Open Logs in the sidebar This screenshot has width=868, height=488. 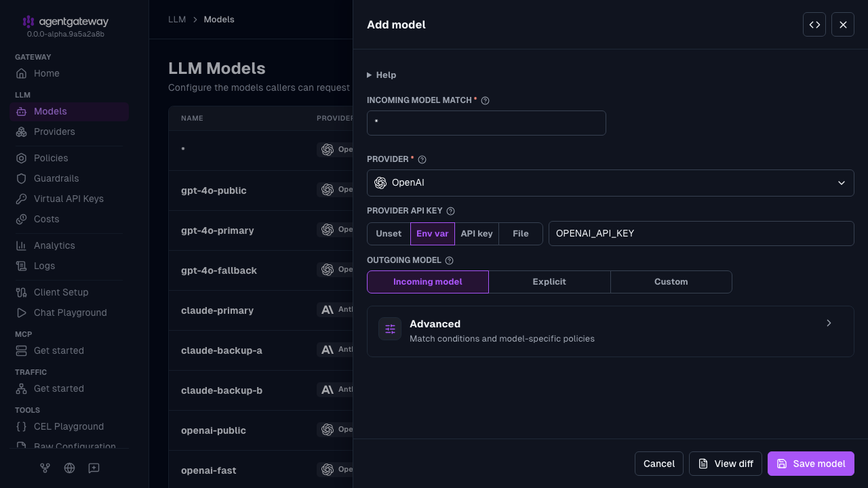click(69, 266)
